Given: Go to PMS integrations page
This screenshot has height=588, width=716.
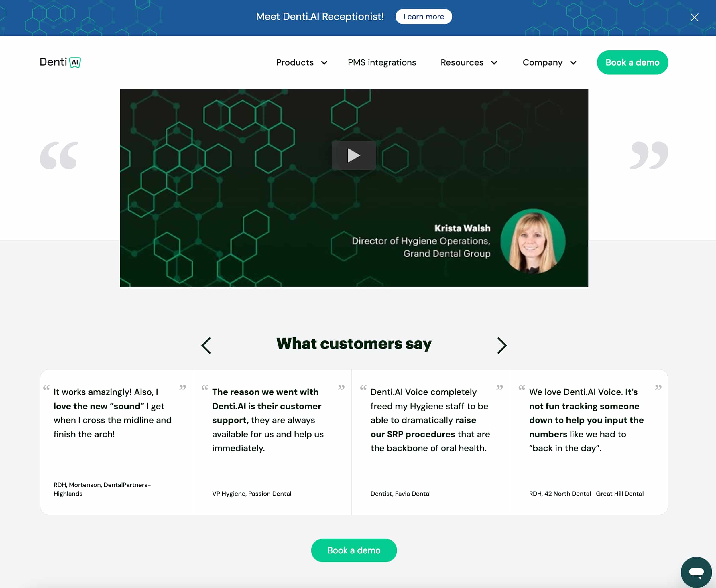Looking at the screenshot, I should point(382,63).
